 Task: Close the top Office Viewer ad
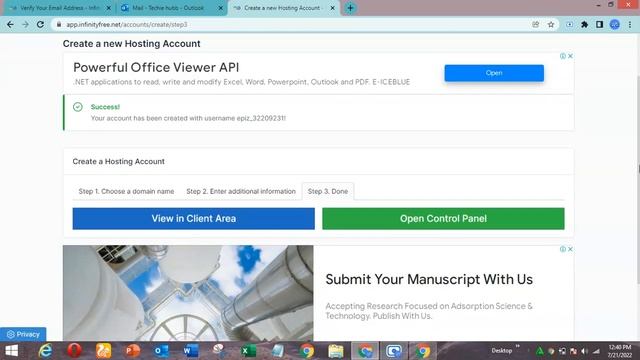tap(570, 56)
